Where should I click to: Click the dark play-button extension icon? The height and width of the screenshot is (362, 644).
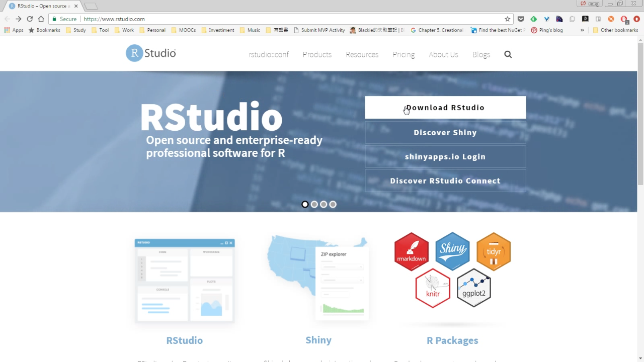tap(585, 19)
